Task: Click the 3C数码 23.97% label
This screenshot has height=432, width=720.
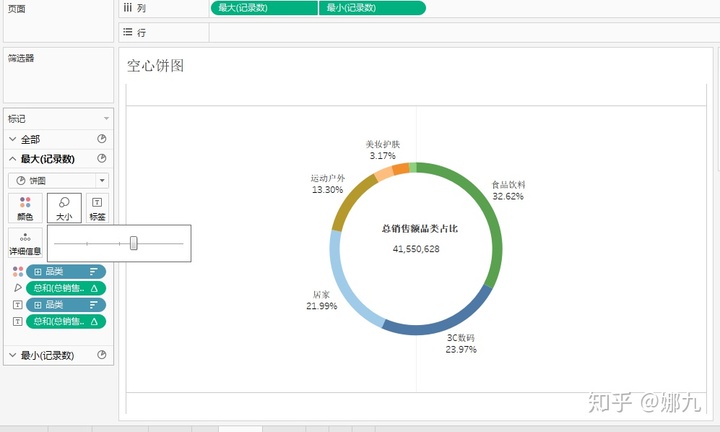Action: pos(461,343)
